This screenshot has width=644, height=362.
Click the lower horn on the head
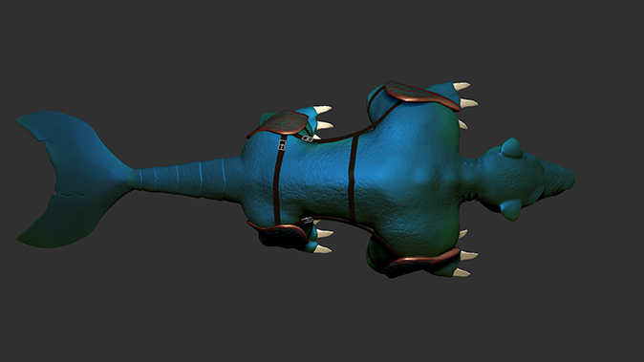click(511, 210)
